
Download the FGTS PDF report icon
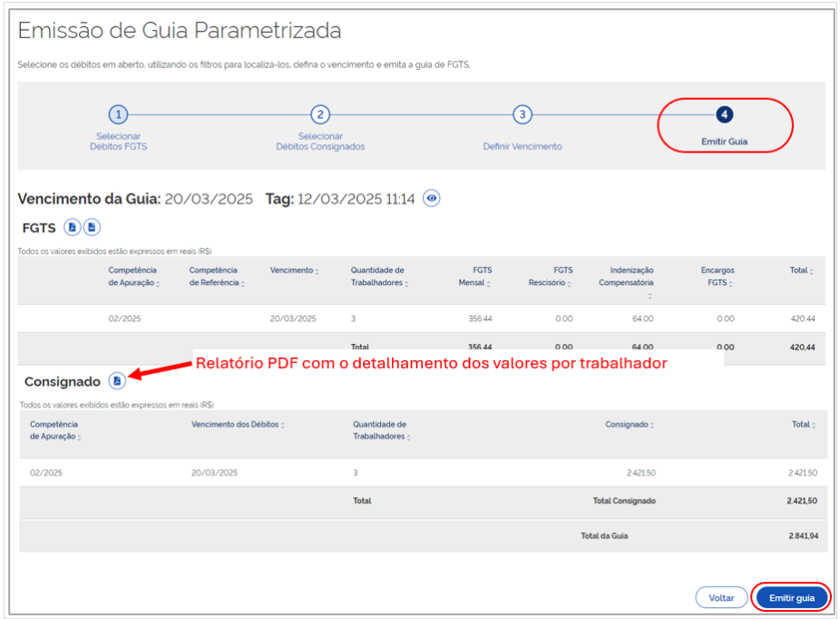[73, 227]
